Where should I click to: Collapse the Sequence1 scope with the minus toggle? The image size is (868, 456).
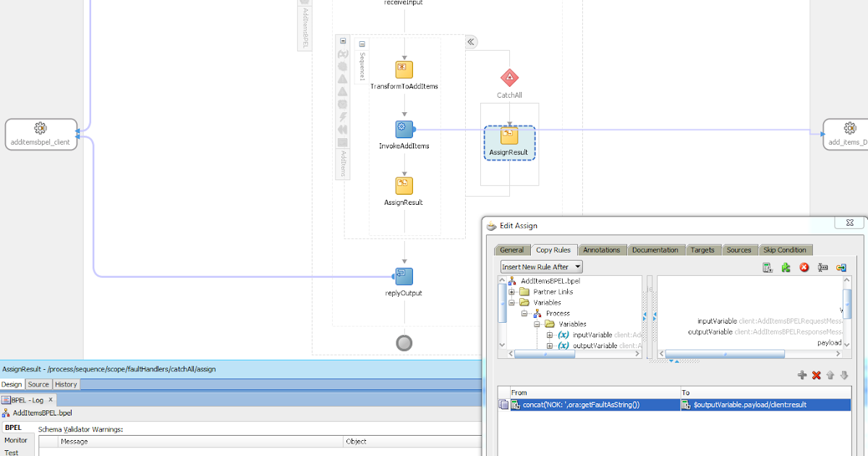363,43
